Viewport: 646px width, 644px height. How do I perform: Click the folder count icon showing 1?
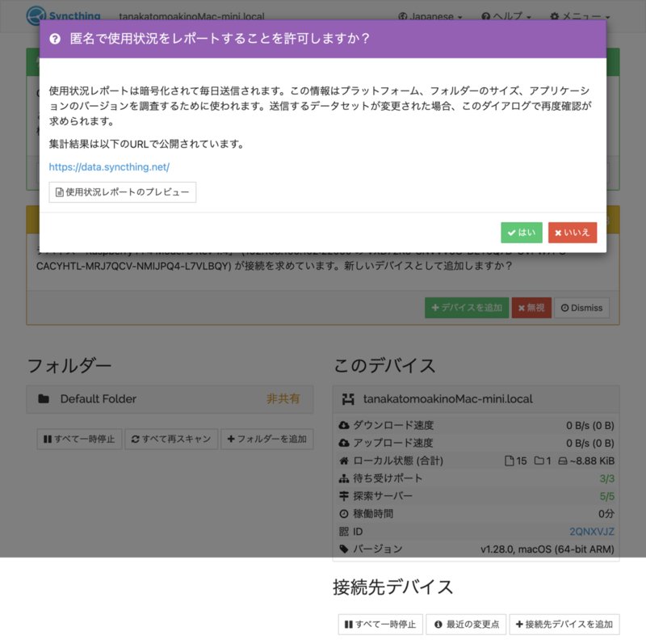539,461
